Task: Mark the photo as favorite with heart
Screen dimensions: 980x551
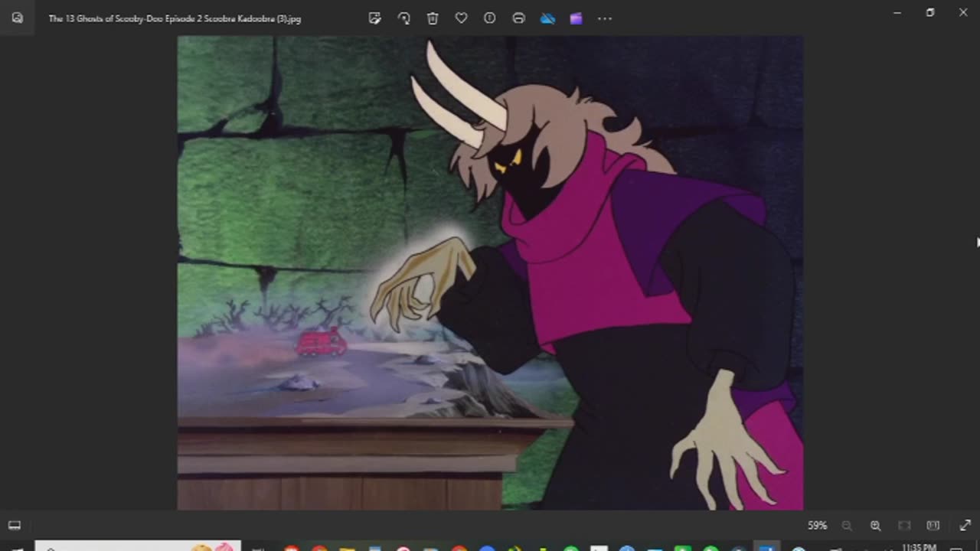Action: point(461,18)
